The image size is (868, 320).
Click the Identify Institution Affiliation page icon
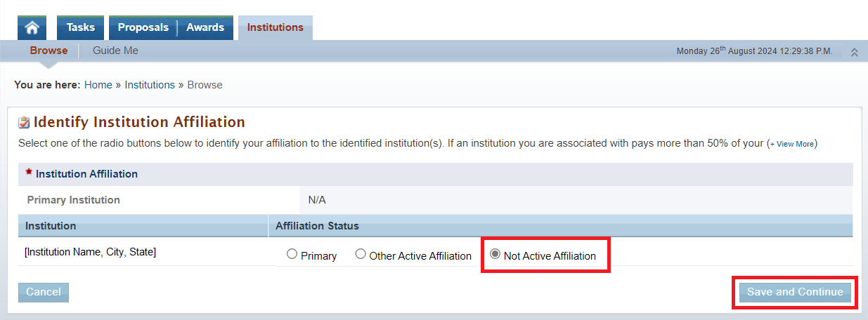point(24,123)
